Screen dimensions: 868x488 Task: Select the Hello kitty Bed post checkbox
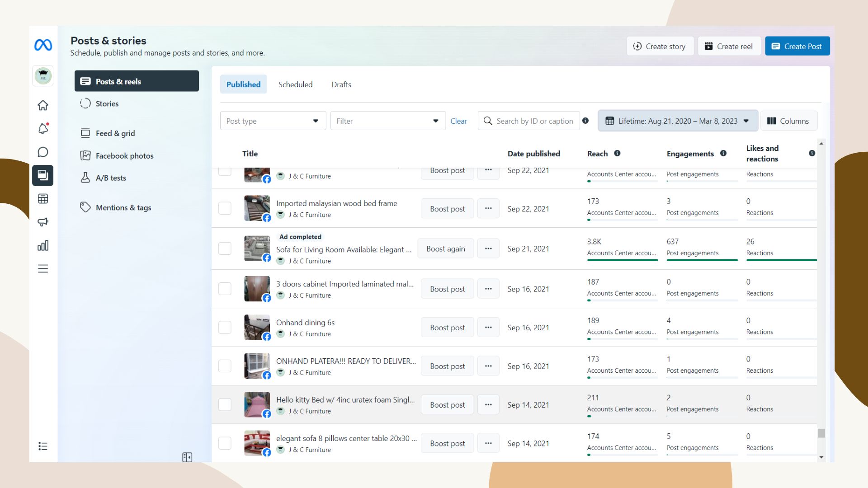coord(225,404)
